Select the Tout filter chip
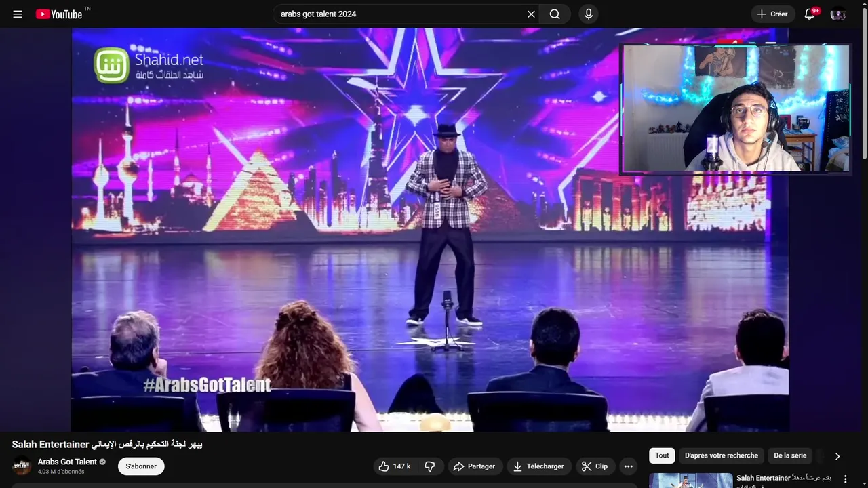The width and height of the screenshot is (868, 488). [x=662, y=455]
